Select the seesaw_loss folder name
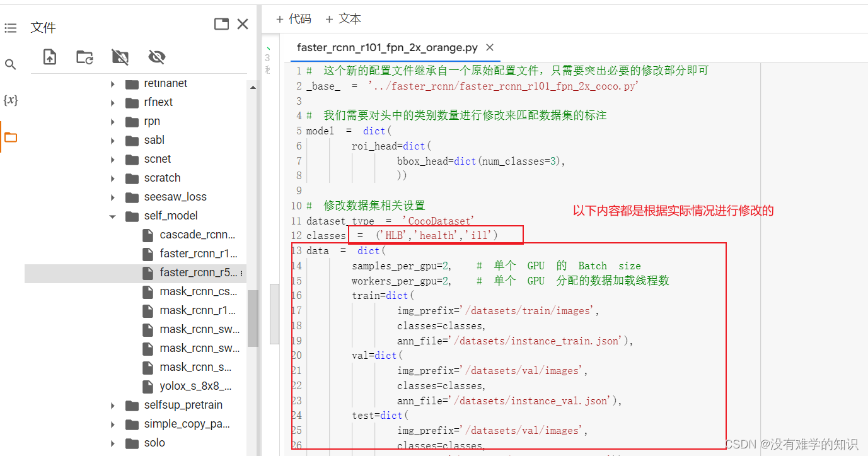 coord(175,197)
